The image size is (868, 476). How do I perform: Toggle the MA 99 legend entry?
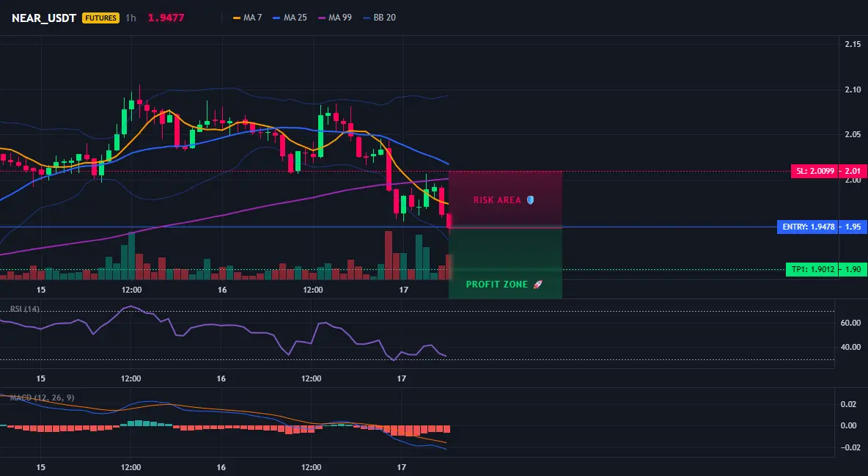(x=334, y=18)
